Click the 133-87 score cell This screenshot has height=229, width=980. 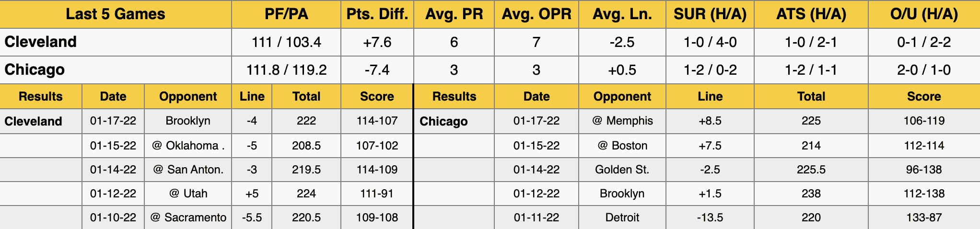pos(924,218)
